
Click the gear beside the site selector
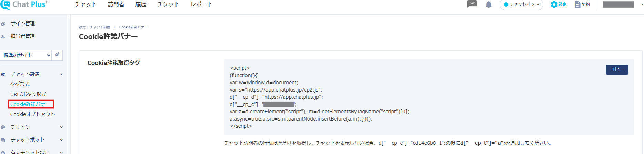pyautogui.click(x=57, y=55)
